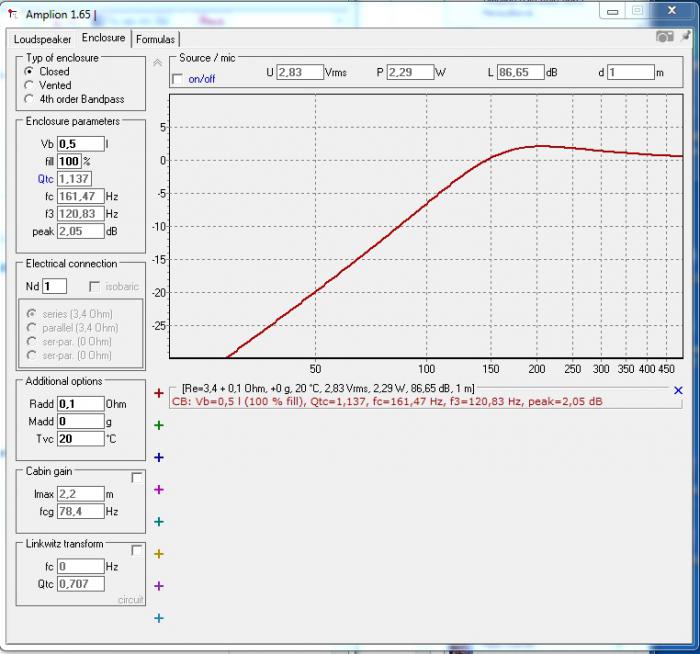Click the peak 2,05 dB field
Screen dimensions: 700x654
[81, 231]
